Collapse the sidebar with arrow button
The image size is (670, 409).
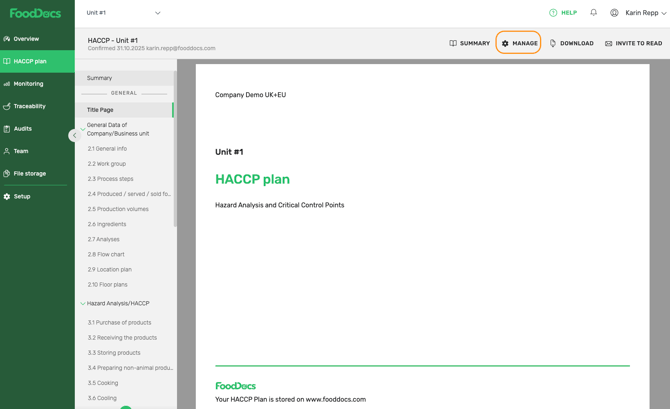(74, 135)
